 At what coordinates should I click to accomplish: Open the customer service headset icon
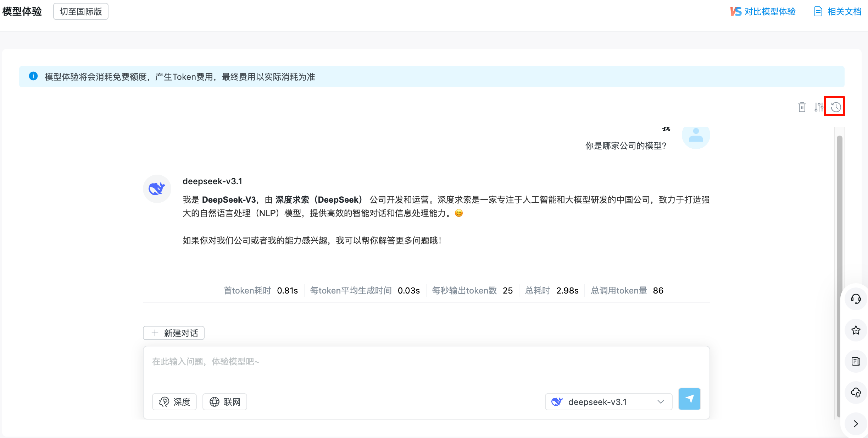pyautogui.click(x=856, y=299)
